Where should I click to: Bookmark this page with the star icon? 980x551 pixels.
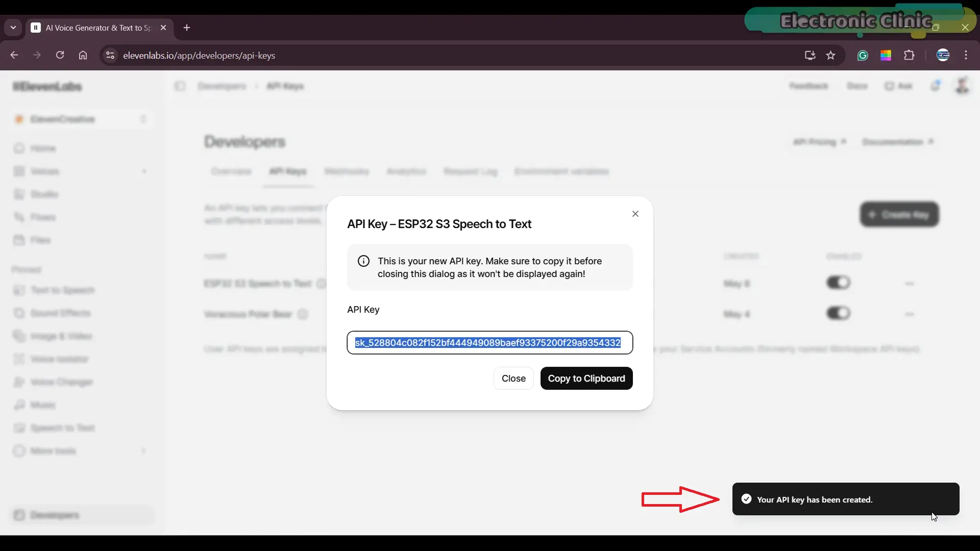click(x=831, y=55)
